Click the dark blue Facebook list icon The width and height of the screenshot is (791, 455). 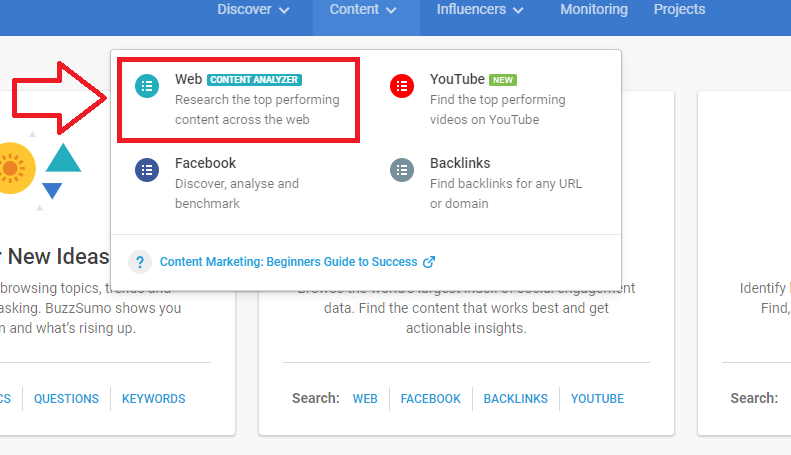pyautogui.click(x=147, y=170)
